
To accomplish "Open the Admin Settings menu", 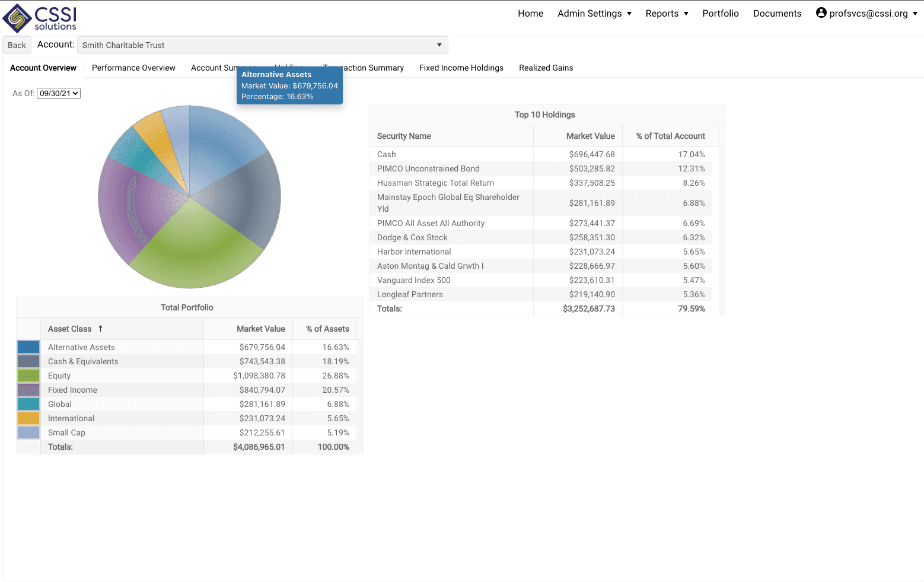I will 594,13.
